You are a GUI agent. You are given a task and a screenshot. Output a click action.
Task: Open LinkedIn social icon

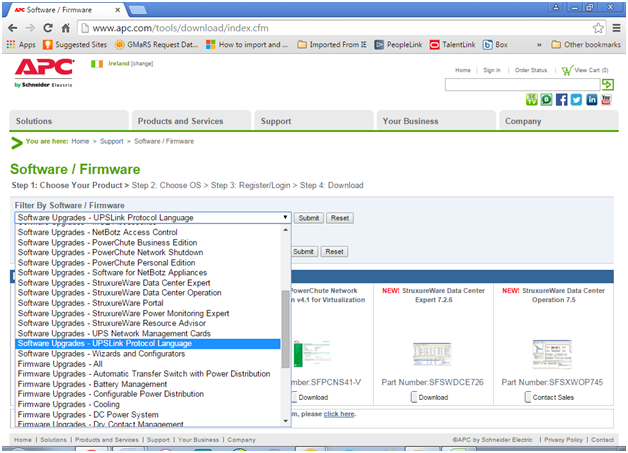click(x=592, y=100)
